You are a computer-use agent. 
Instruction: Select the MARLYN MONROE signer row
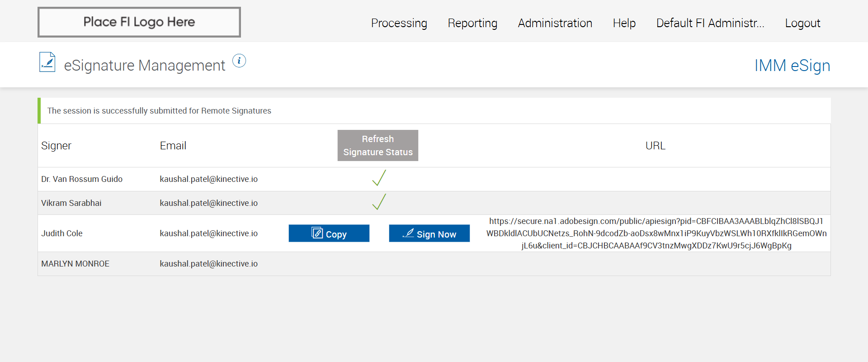pos(75,264)
